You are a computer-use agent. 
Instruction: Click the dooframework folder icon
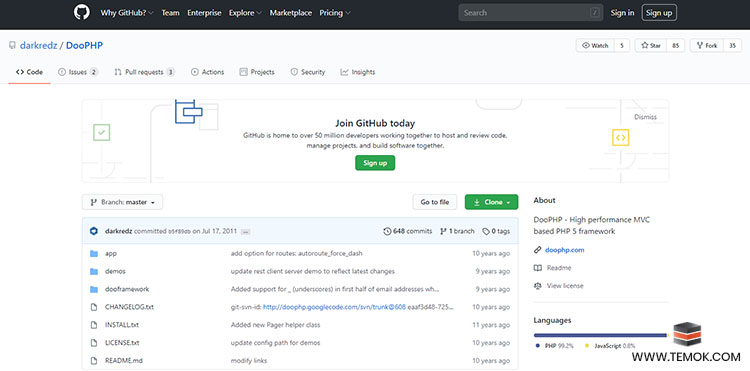(94, 289)
